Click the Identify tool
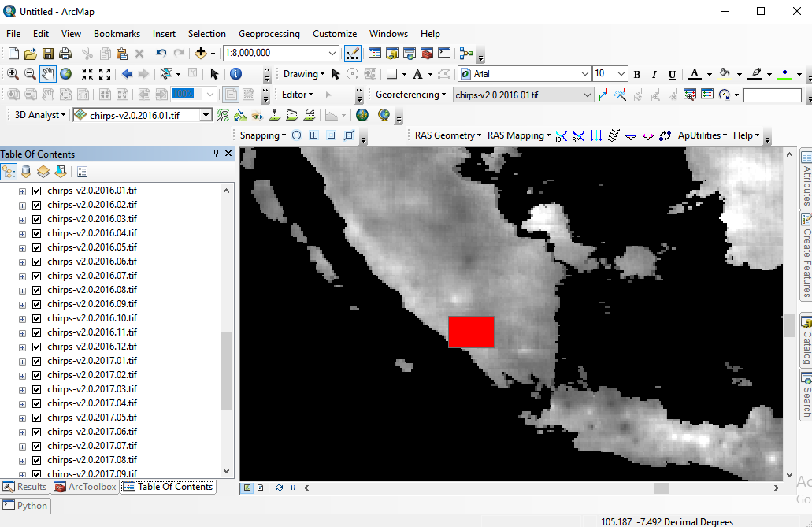 pyautogui.click(x=235, y=73)
